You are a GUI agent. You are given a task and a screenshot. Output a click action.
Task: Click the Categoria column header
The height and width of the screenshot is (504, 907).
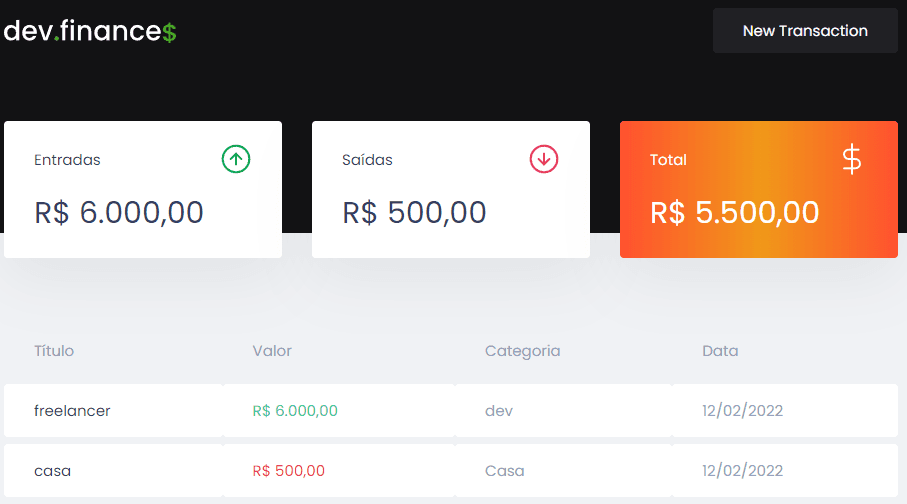[x=522, y=351]
